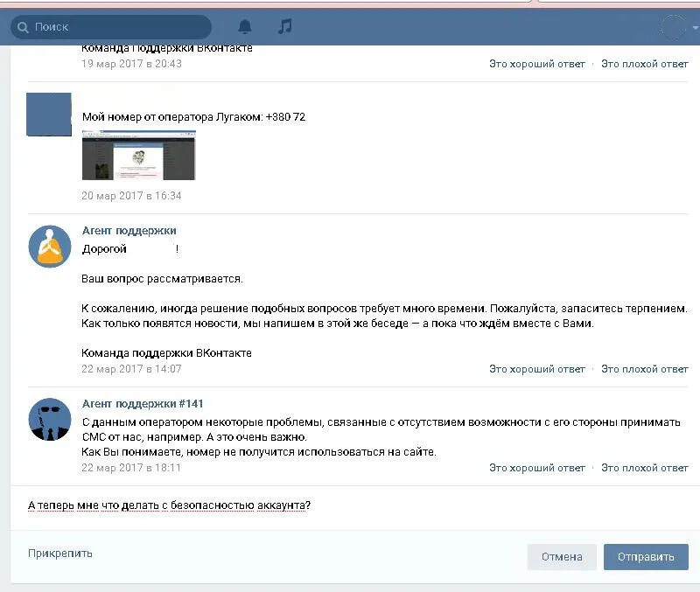Open the attached screenshot thumbnail
The width and height of the screenshot is (700, 592).
pos(139,156)
